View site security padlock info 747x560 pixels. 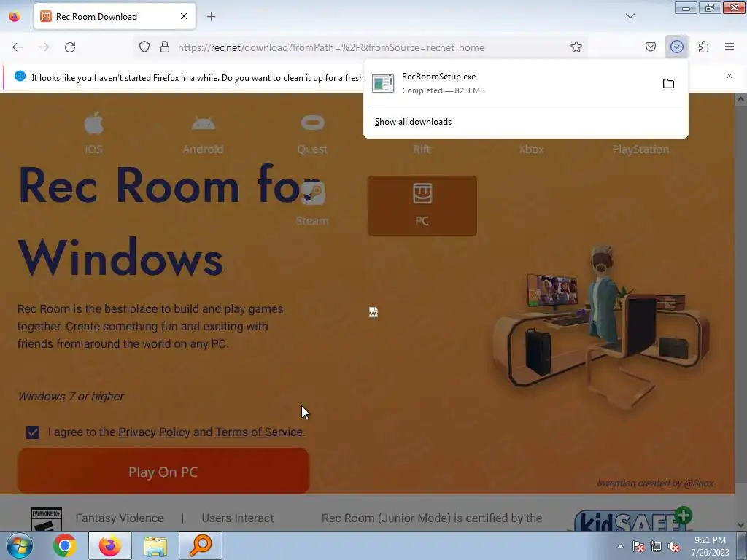(165, 47)
